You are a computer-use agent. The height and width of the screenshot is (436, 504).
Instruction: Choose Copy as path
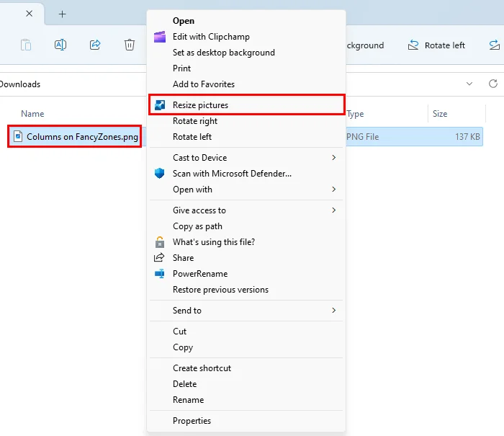click(x=197, y=226)
